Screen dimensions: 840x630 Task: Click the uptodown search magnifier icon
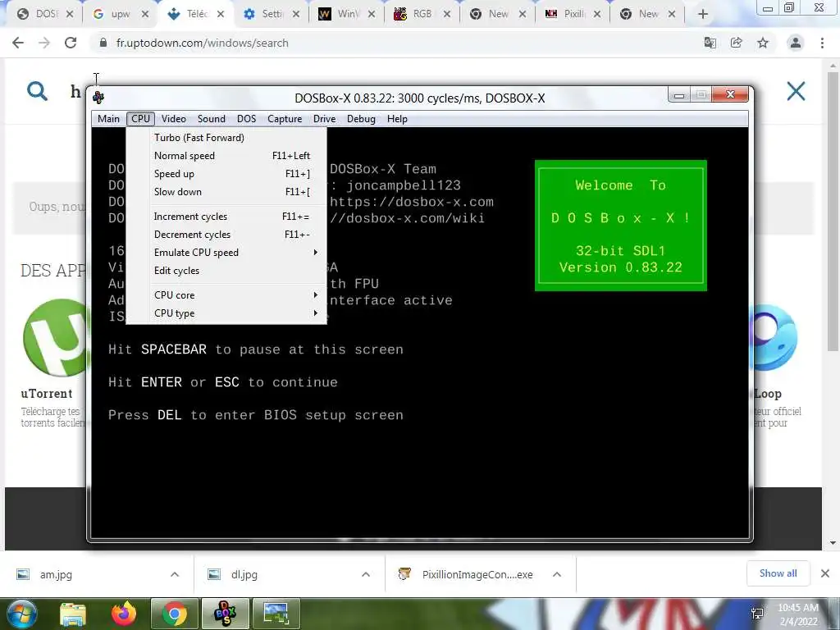37,91
